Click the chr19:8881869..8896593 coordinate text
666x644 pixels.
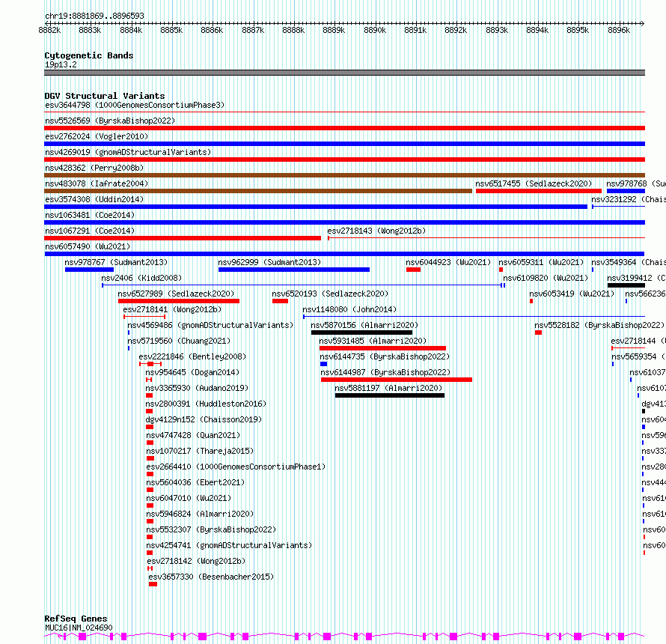pyautogui.click(x=94, y=16)
